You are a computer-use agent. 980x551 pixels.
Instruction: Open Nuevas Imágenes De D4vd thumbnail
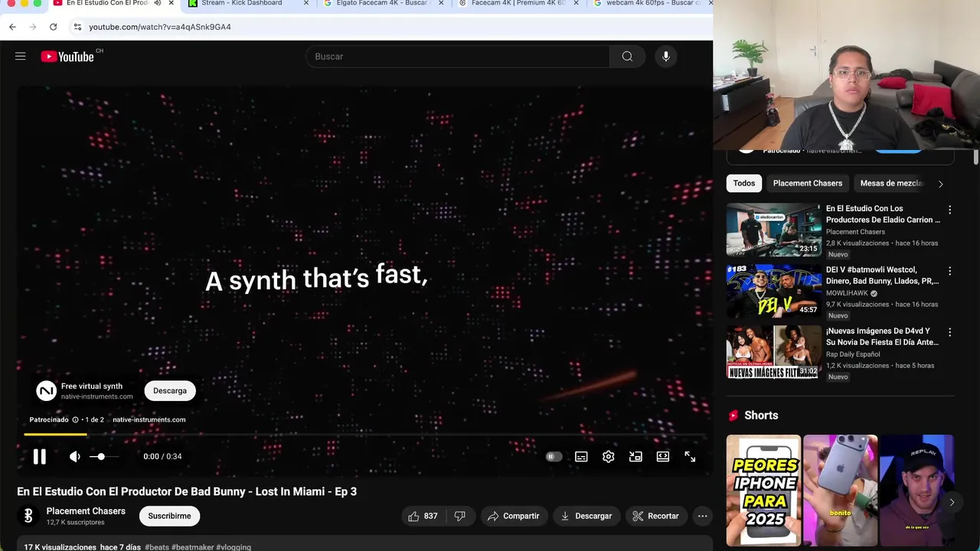click(773, 352)
